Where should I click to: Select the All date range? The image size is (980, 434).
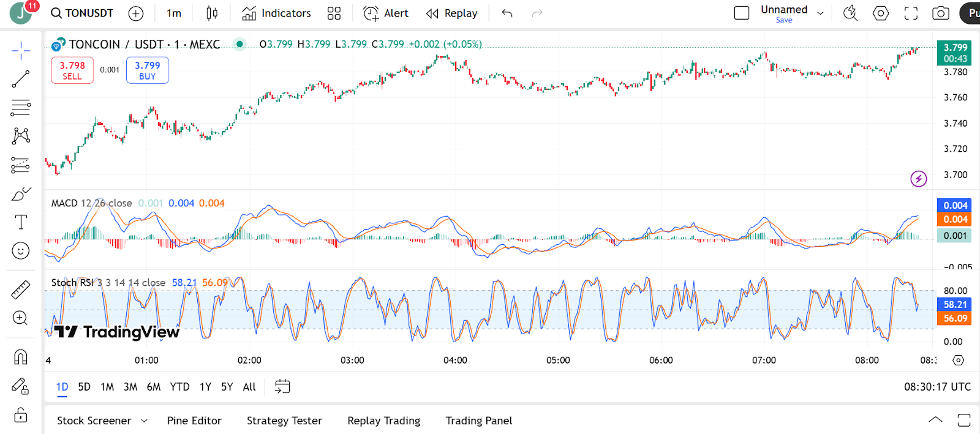pos(249,387)
